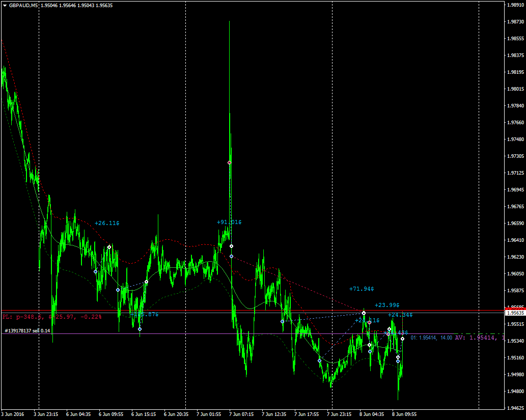Click the current price tag 1.95635

point(515,313)
